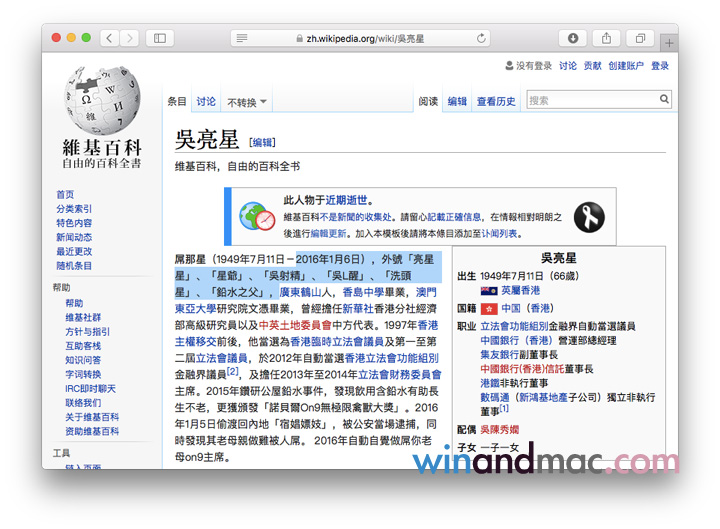Click the reload page icon
The width and height of the screenshot is (720, 529).
pos(482,38)
